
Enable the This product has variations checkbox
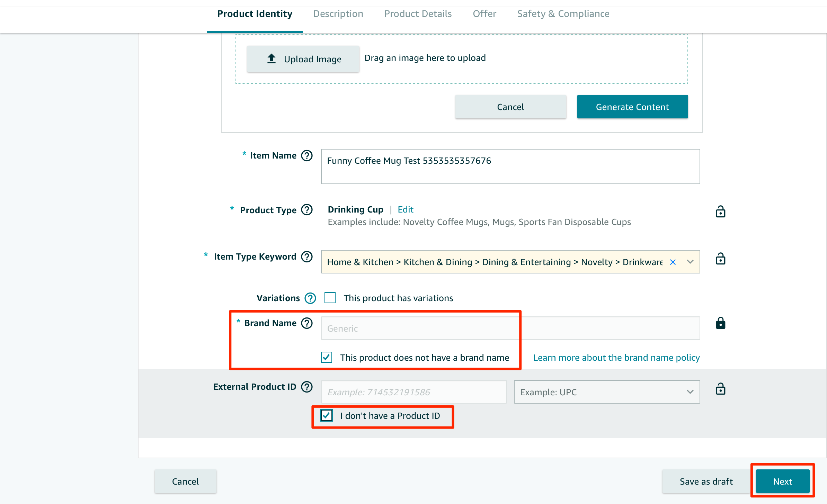pyautogui.click(x=330, y=298)
